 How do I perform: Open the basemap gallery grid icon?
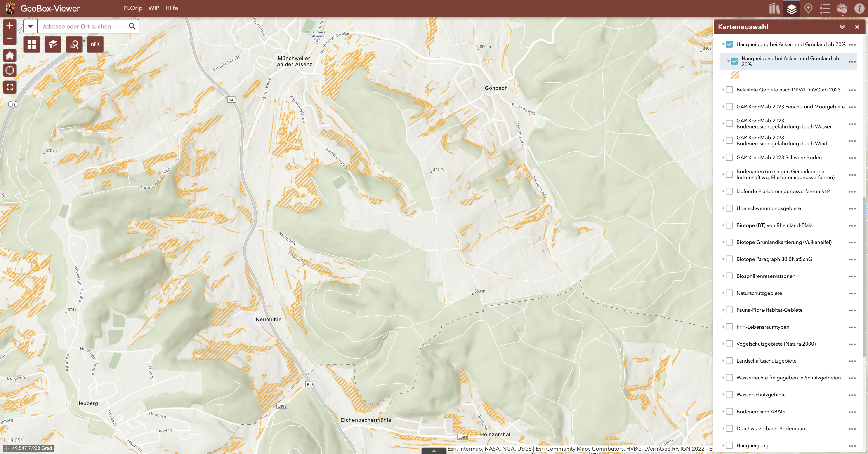(32, 44)
